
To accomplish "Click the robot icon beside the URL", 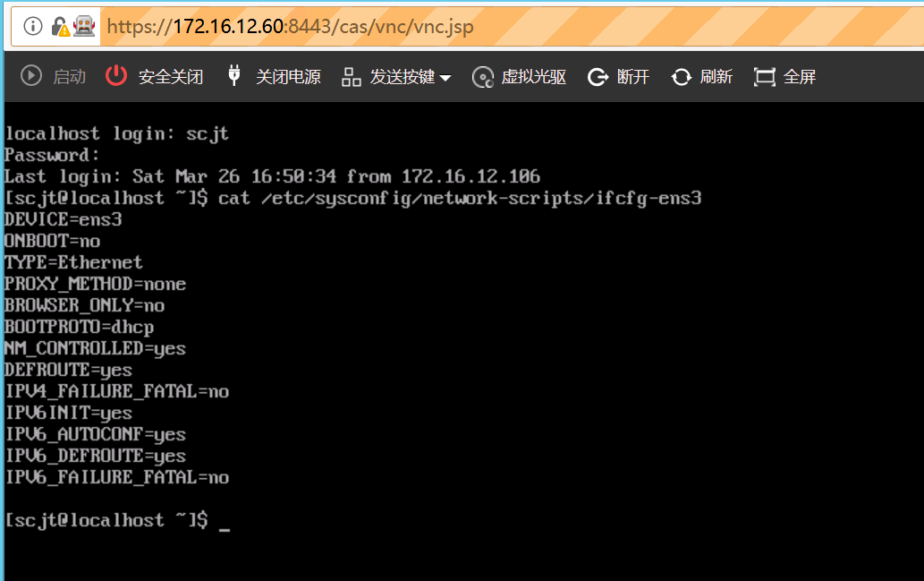I will pos(83,26).
